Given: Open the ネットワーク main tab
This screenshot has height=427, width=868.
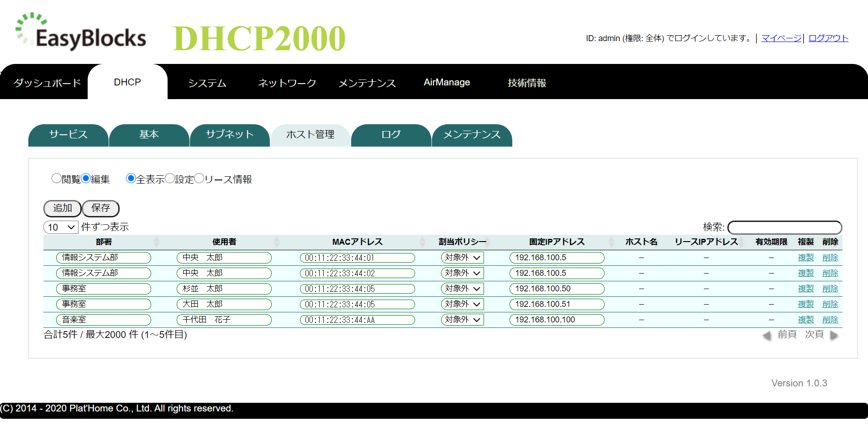Looking at the screenshot, I should pos(287,83).
